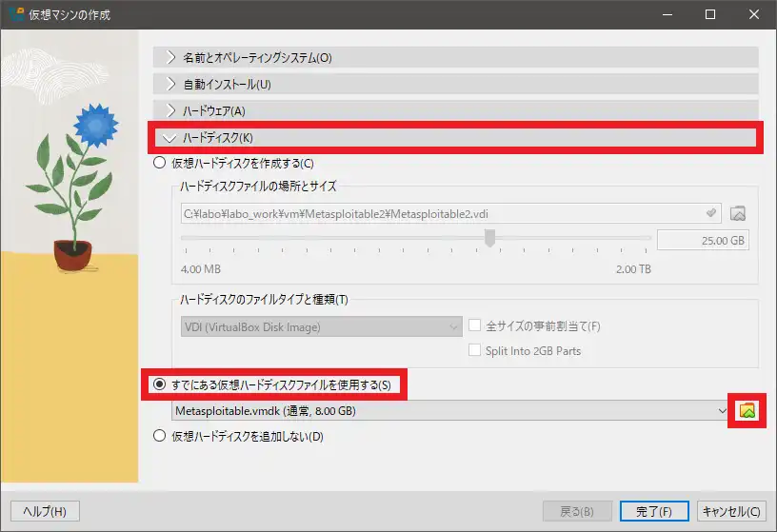The height and width of the screenshot is (532, 777).
Task: Select 仮想ハードディスクを作成する radio button
Action: [x=160, y=163]
